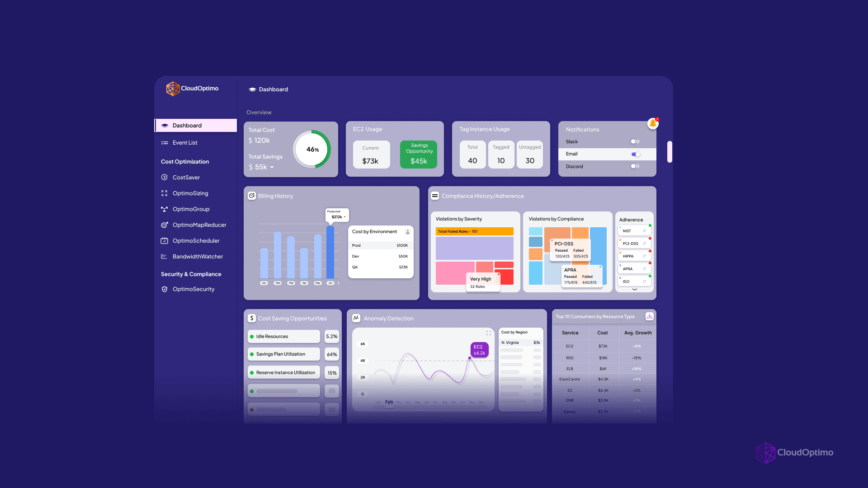Toggle the Email notification switch

634,154
